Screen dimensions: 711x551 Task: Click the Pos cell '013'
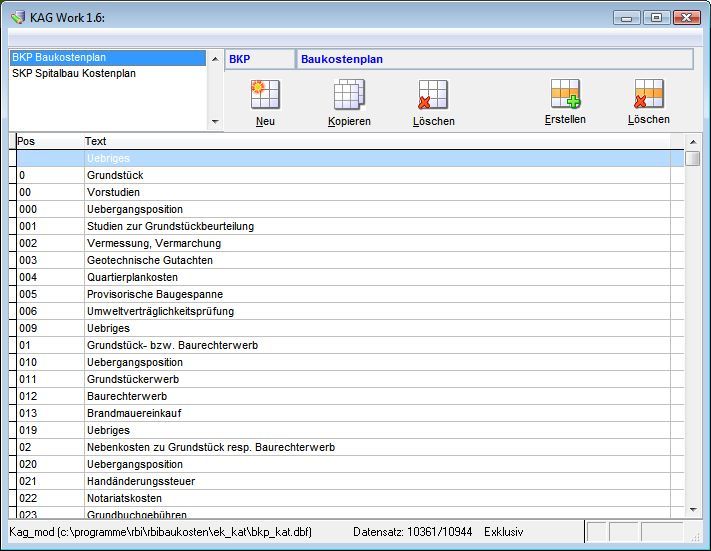pyautogui.click(x=50, y=413)
